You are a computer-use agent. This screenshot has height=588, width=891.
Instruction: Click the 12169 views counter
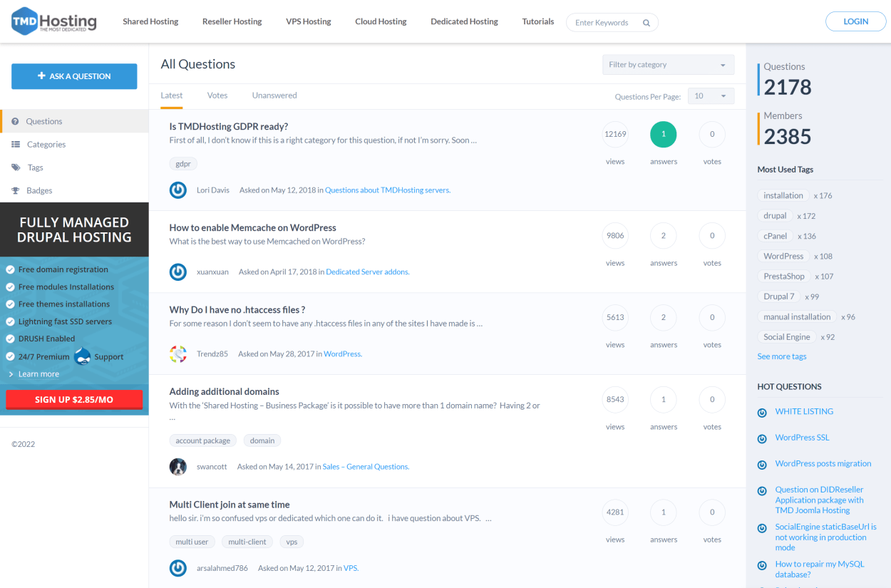click(615, 134)
